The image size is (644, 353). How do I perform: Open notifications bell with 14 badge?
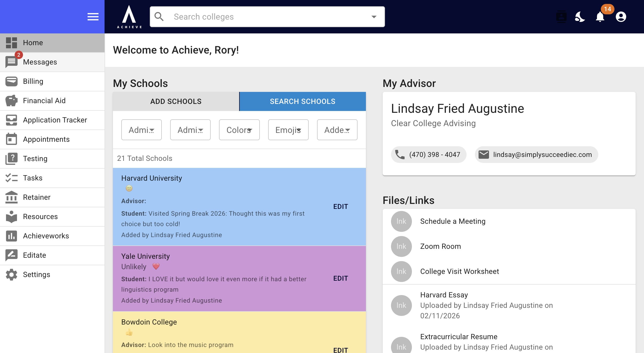tap(600, 17)
